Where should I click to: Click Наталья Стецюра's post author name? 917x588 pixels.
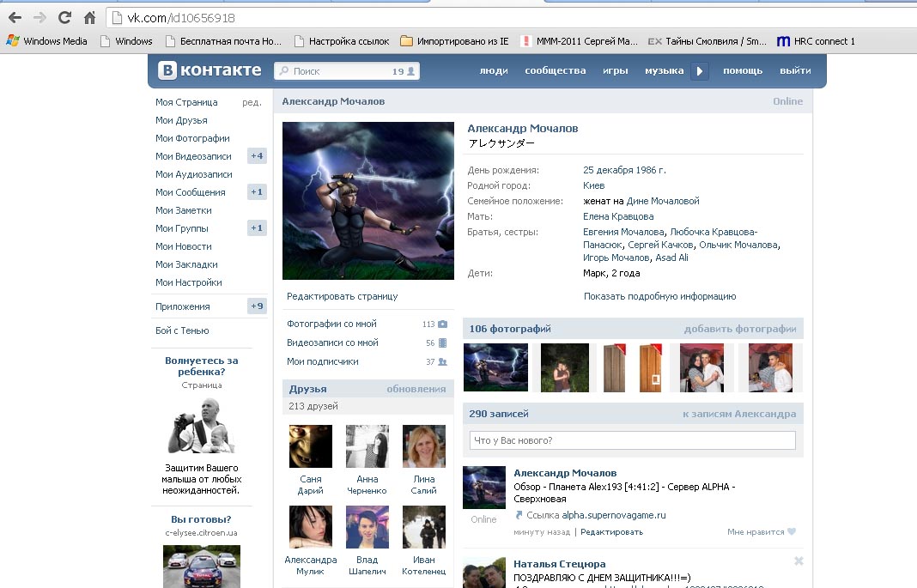(x=559, y=564)
